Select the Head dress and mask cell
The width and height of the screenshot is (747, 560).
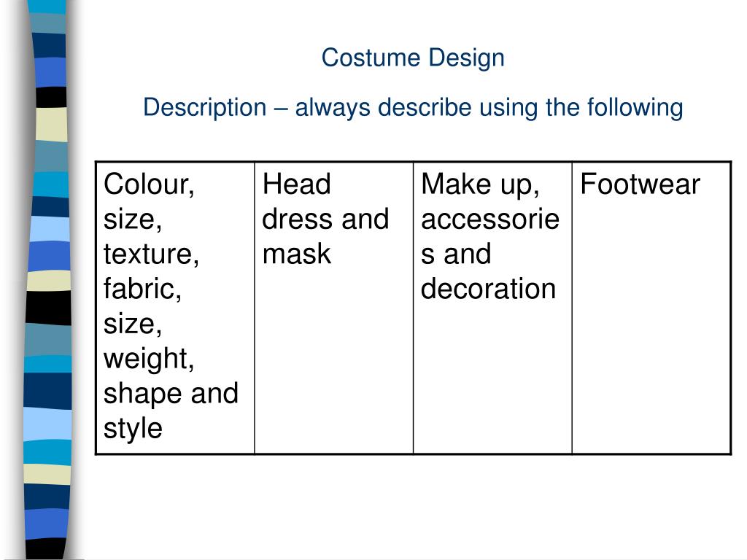click(x=334, y=308)
